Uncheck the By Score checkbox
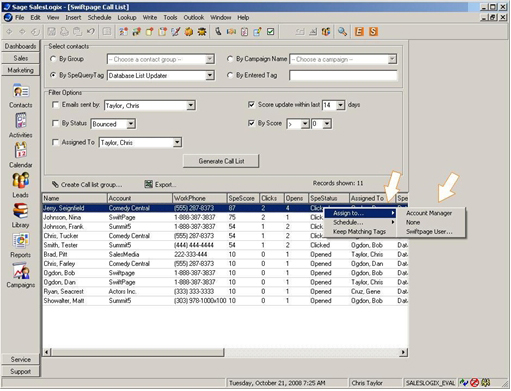The width and height of the screenshot is (511, 391). tap(251, 123)
